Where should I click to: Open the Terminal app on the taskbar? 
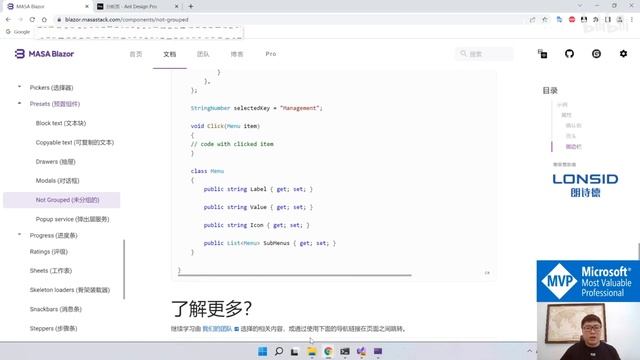[x=345, y=351]
